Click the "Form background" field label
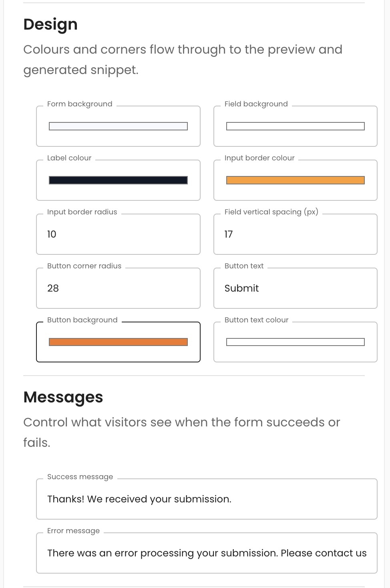 pos(80,104)
